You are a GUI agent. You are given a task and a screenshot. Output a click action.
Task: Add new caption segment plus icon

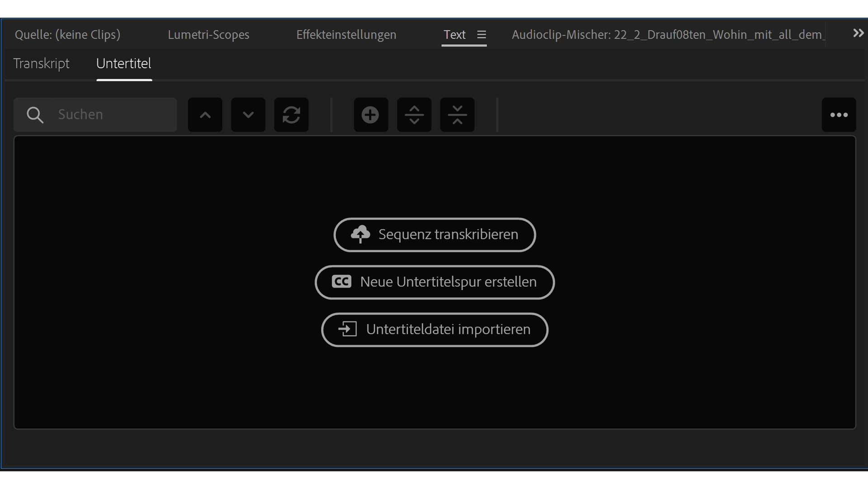coord(370,115)
